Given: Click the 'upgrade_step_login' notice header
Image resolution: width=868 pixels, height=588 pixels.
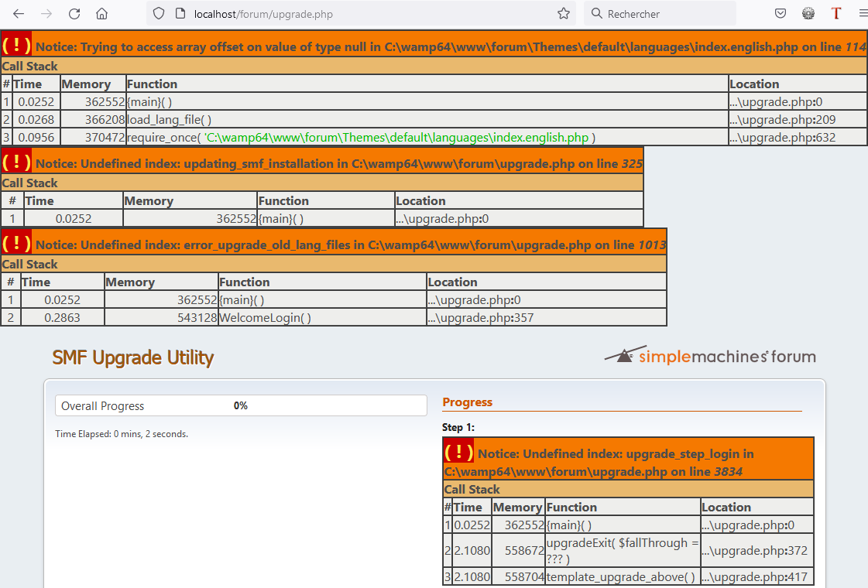Looking at the screenshot, I should 628,459.
